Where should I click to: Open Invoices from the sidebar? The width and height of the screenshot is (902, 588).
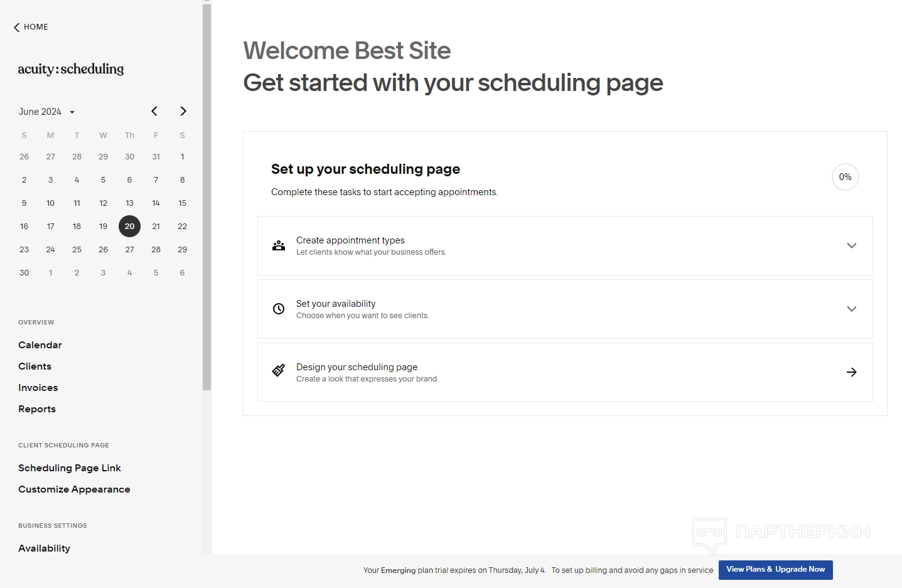[x=38, y=388]
